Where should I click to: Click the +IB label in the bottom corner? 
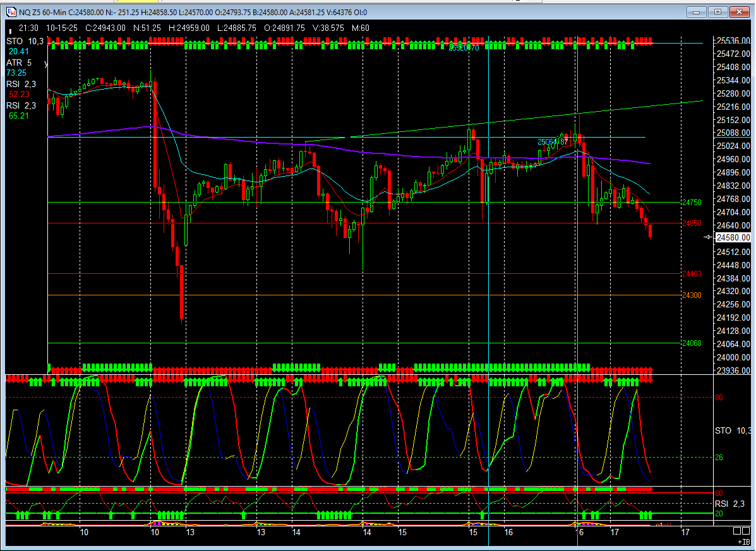click(x=743, y=542)
